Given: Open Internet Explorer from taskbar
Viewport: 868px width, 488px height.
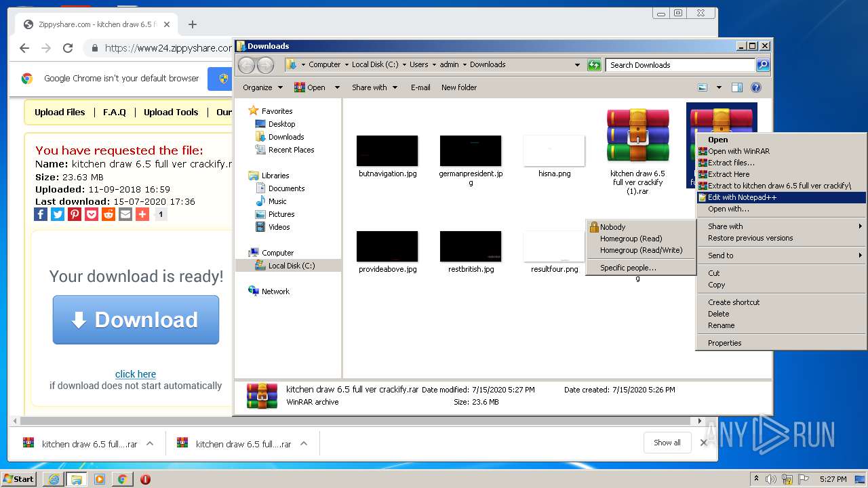Looking at the screenshot, I should coord(54,479).
